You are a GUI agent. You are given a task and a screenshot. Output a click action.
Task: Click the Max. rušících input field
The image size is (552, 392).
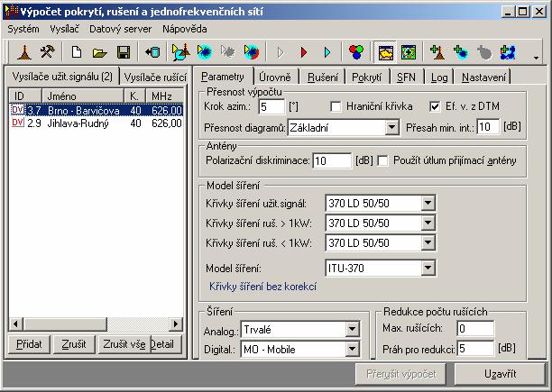tap(475, 328)
